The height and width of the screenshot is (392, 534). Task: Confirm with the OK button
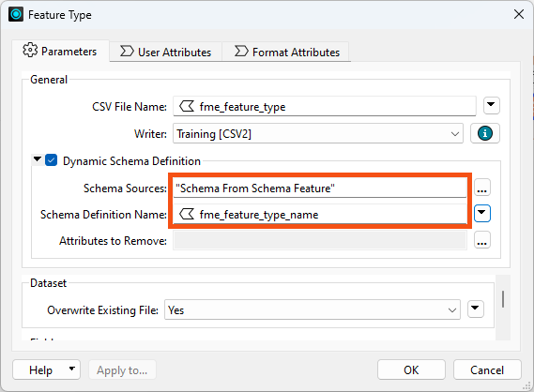pos(411,369)
